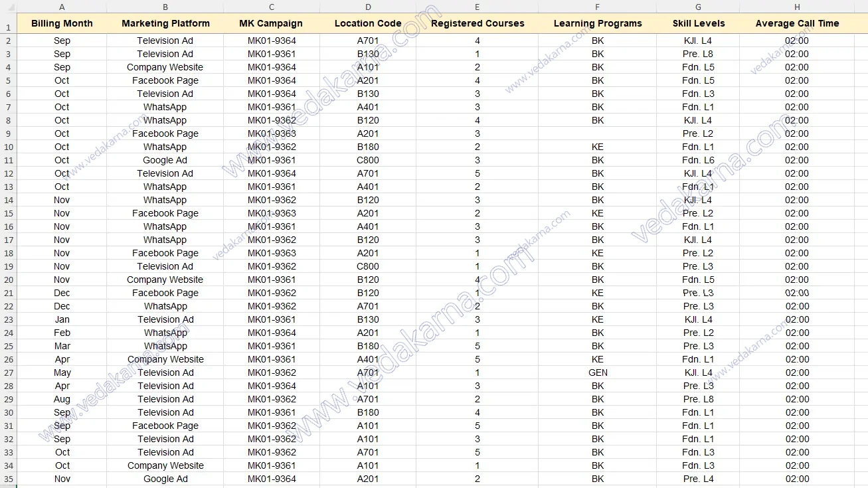868x488 pixels.
Task: Select the column A header
Action: click(62, 7)
